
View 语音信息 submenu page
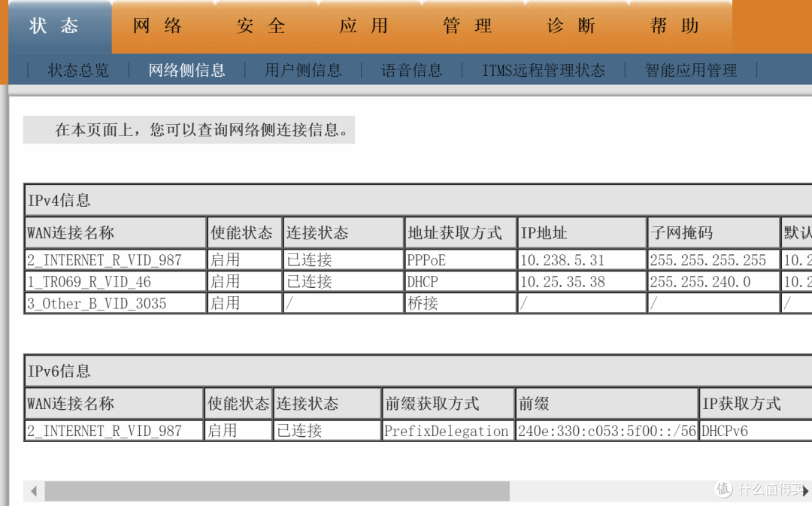pyautogui.click(x=412, y=71)
